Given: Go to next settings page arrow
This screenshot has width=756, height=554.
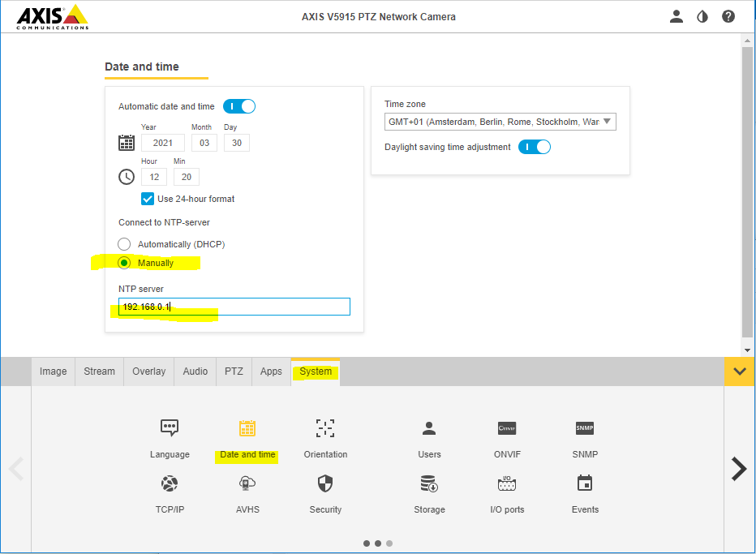Looking at the screenshot, I should click(739, 469).
